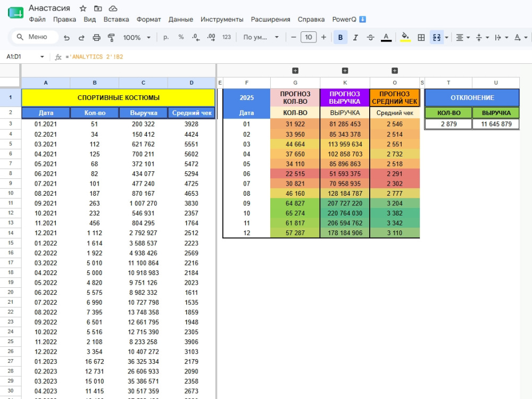Screen dimensions: 532x399
Task: Open the Расширения menu
Action: [x=270, y=19]
